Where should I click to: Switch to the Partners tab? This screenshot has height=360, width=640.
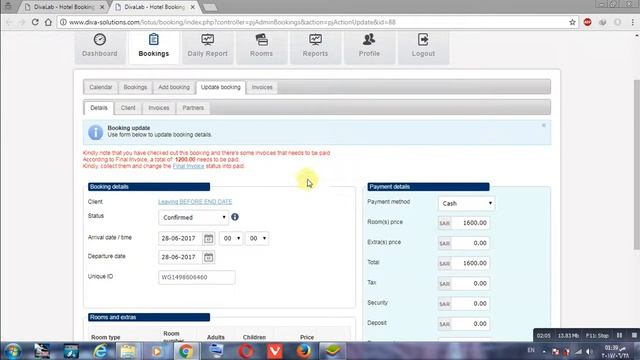(x=193, y=108)
